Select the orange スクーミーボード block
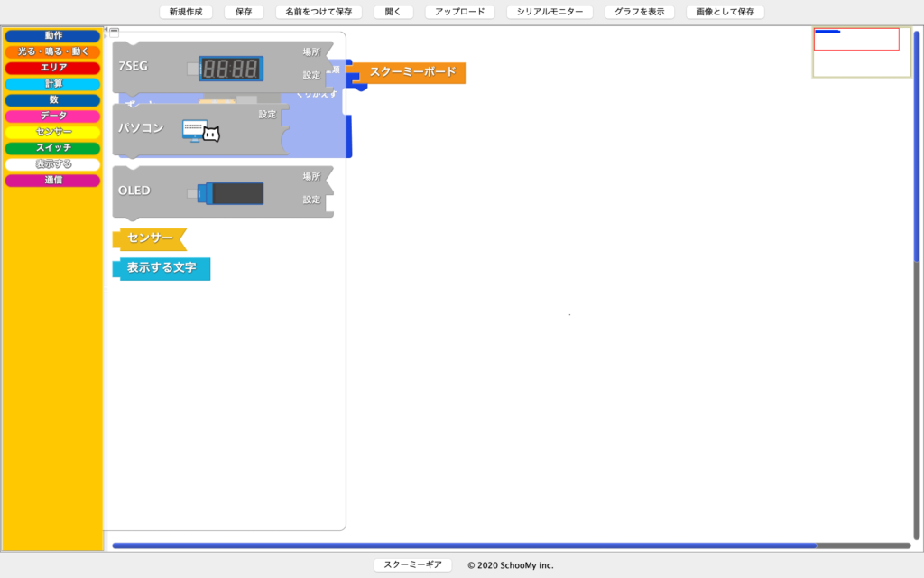 coord(410,72)
